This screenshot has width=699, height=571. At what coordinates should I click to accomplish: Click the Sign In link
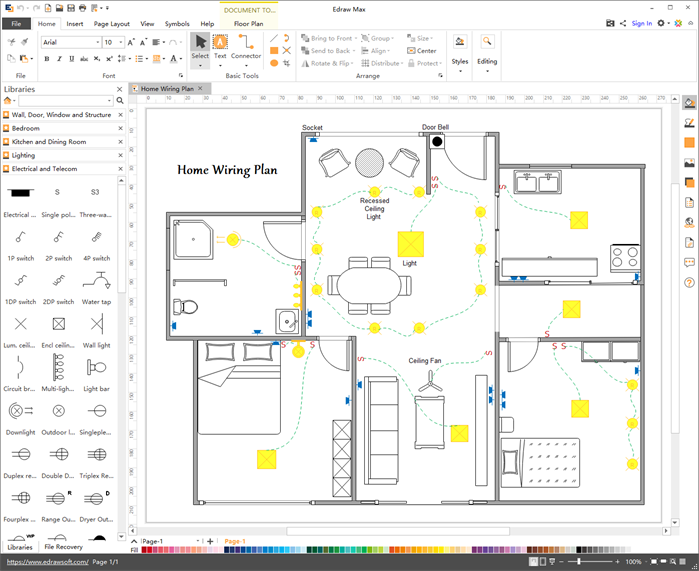pyautogui.click(x=641, y=23)
